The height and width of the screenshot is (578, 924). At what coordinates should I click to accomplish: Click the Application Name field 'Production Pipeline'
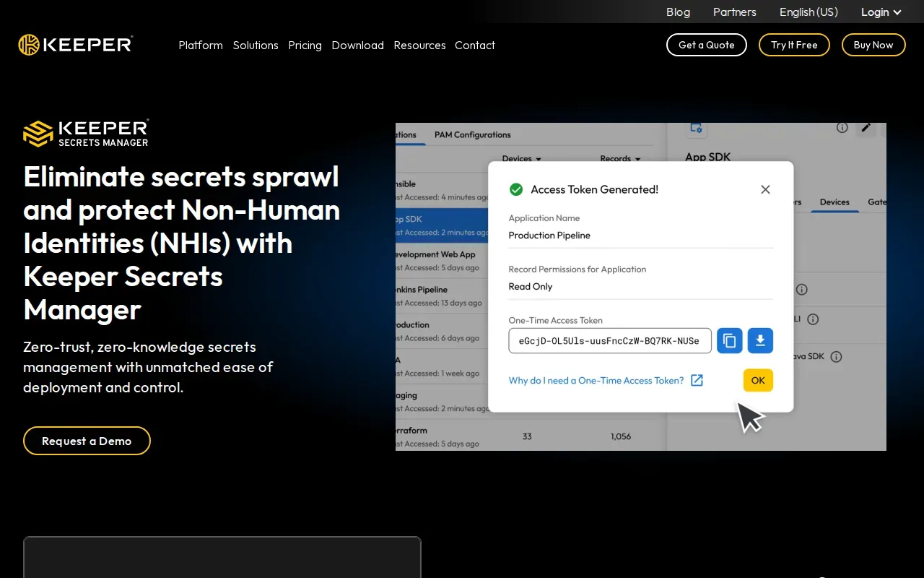pyautogui.click(x=640, y=236)
